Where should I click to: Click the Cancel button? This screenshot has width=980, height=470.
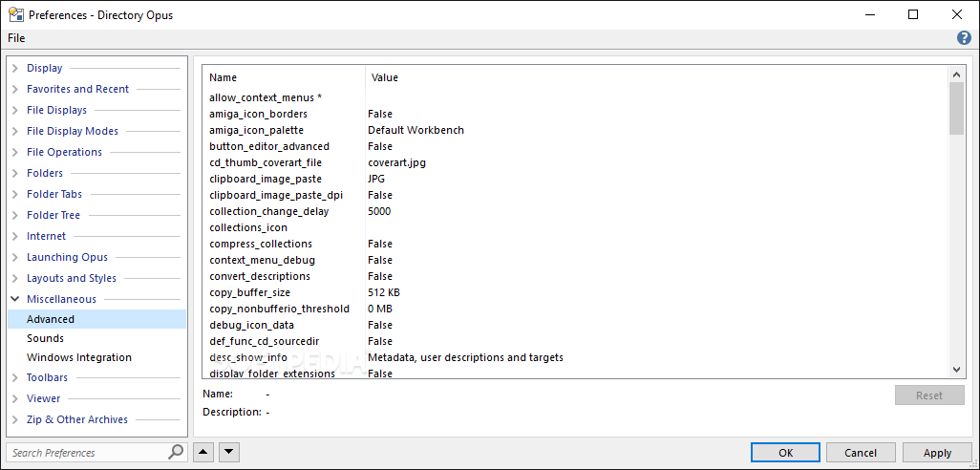point(861,453)
